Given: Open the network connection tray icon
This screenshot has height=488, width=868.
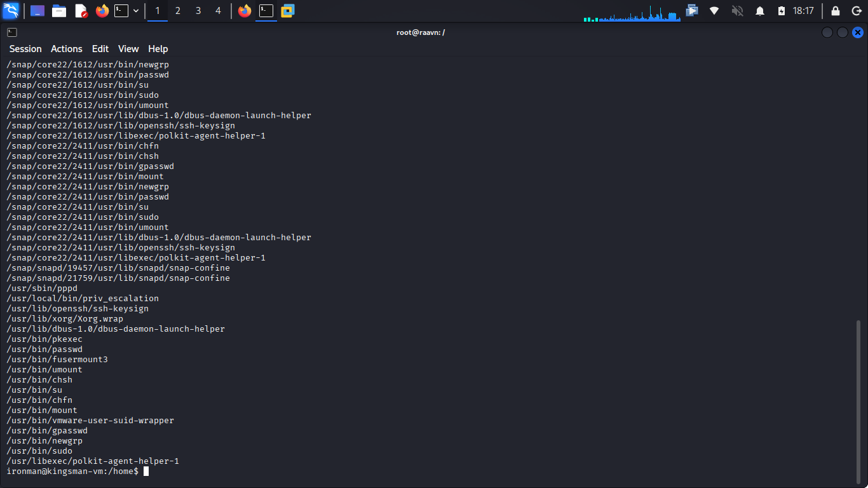Looking at the screenshot, I should point(714,11).
